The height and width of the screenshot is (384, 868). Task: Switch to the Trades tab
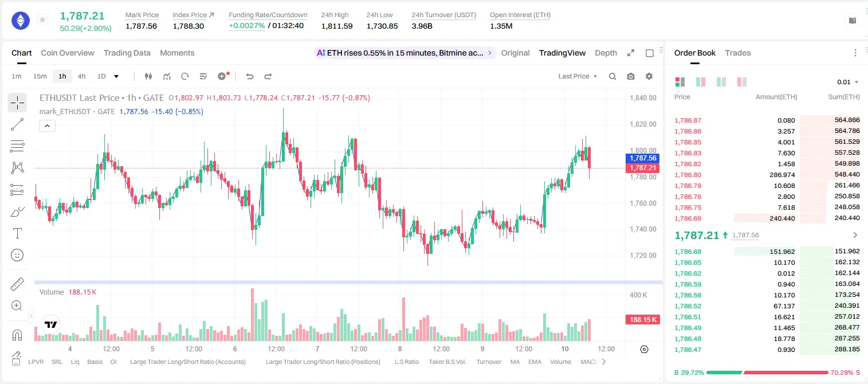click(738, 53)
